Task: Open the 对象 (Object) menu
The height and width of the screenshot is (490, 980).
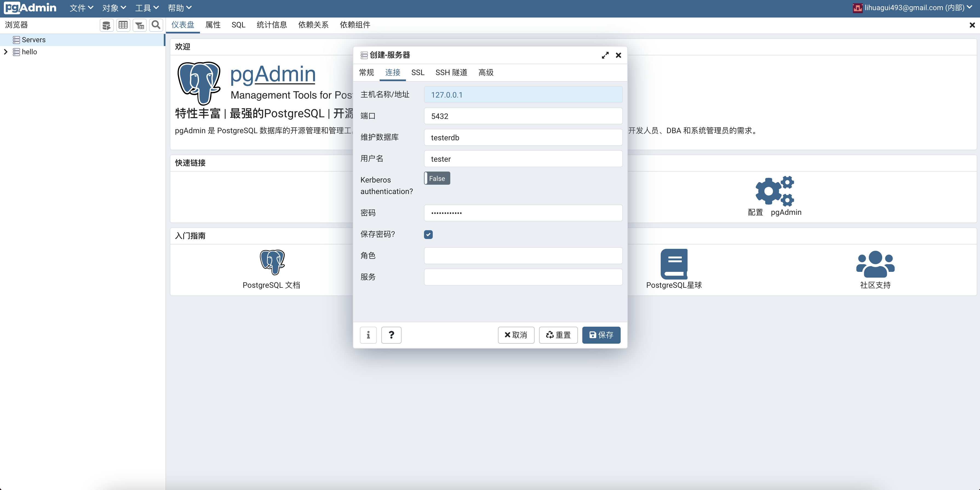Action: tap(114, 8)
